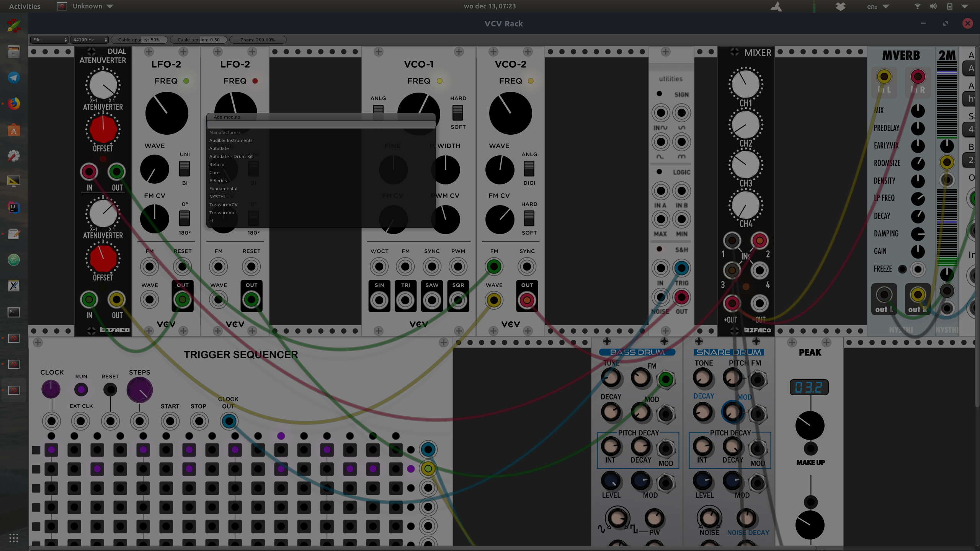Adjust the Zoom 200% slider

(x=258, y=40)
